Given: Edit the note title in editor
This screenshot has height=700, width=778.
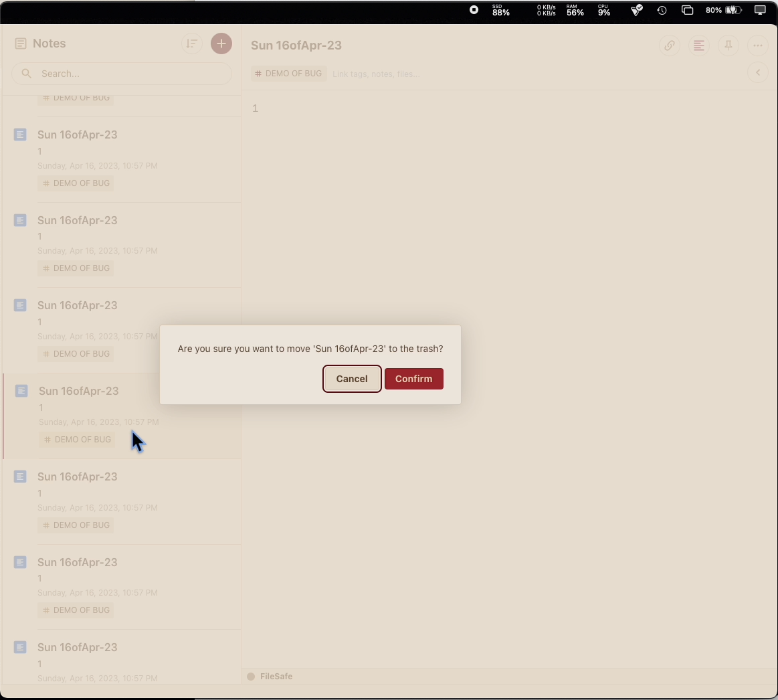Looking at the screenshot, I should point(296,46).
